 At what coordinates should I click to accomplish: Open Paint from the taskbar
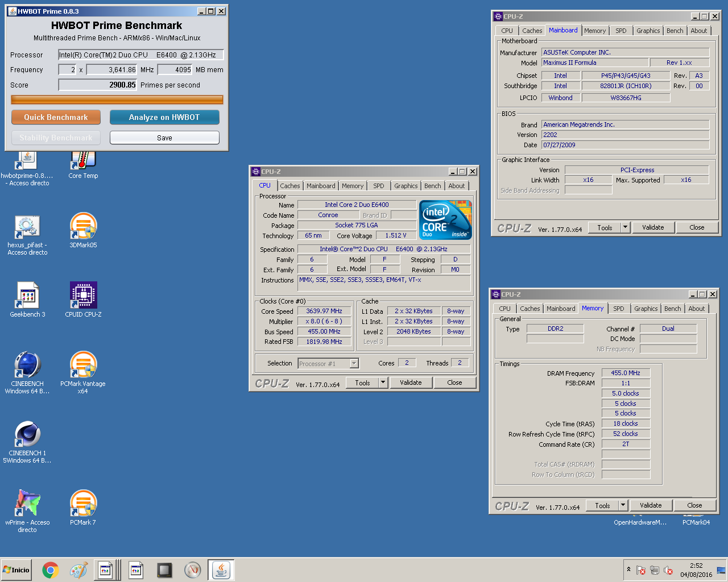coord(78,570)
